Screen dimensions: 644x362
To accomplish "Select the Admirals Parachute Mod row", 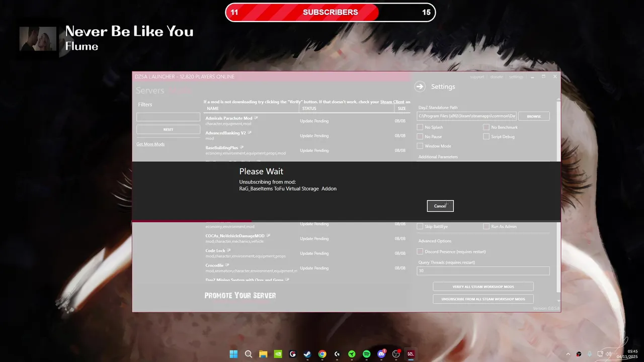I will tap(307, 121).
